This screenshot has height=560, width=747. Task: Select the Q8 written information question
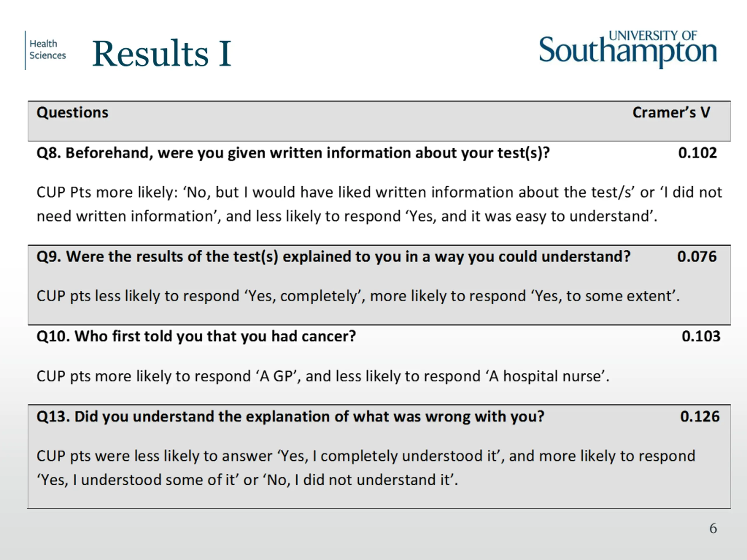tap(293, 153)
